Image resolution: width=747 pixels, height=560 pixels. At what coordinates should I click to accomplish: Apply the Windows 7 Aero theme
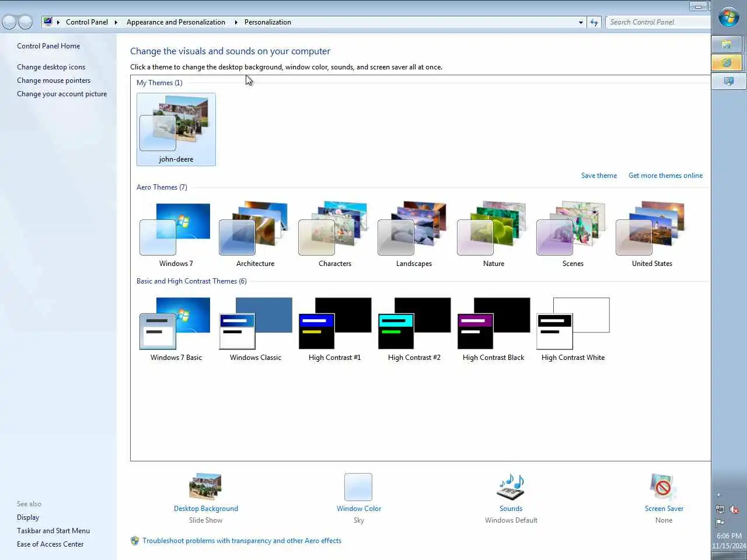pyautogui.click(x=176, y=235)
